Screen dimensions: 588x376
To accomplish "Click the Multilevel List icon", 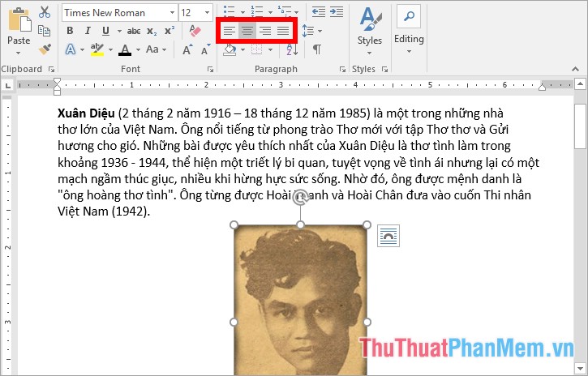I will (285, 11).
